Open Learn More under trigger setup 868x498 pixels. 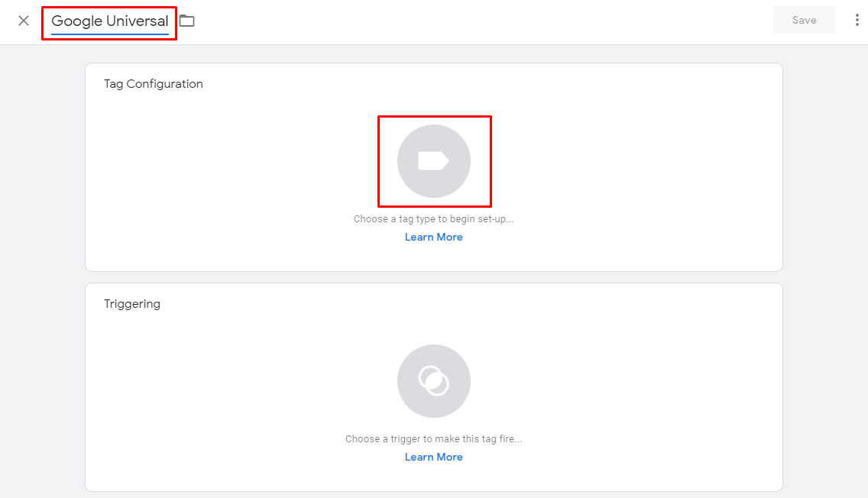[433, 456]
